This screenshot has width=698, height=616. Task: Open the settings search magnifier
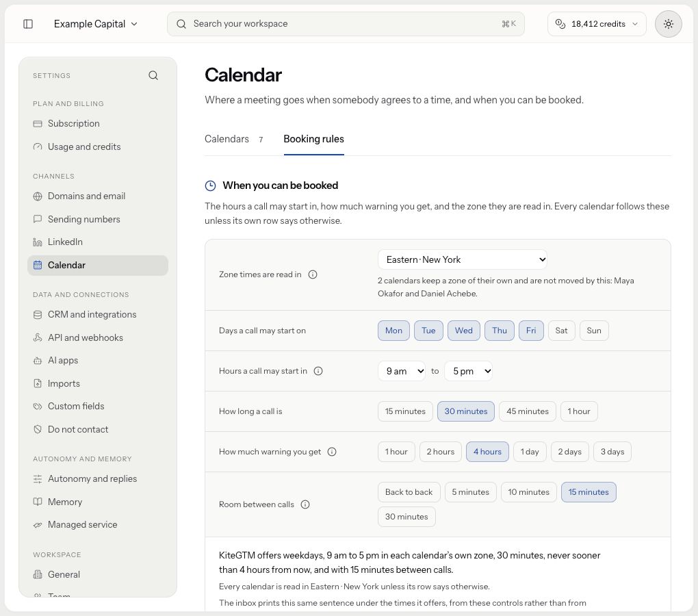click(x=153, y=76)
